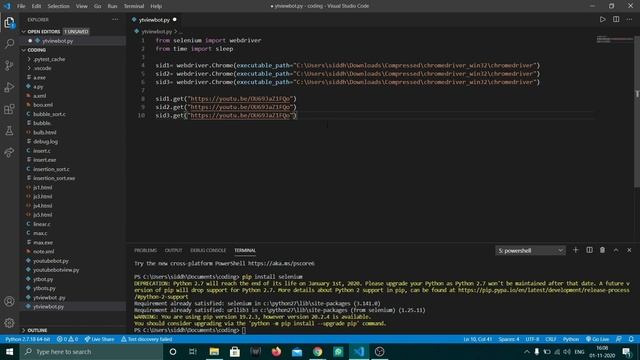Open Firefox from the taskbar
Screen dimensions: 640x360
[276, 351]
